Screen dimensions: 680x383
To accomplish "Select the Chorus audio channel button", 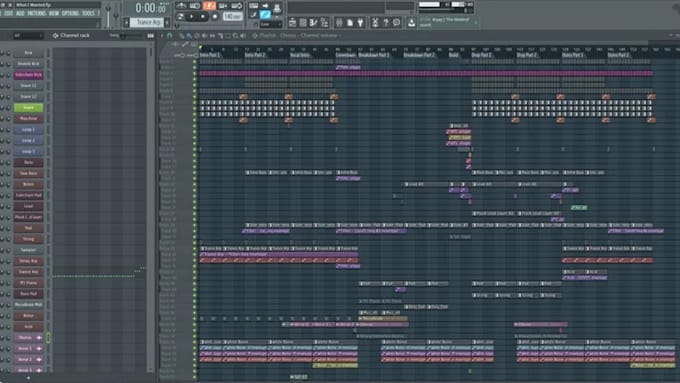I will pos(28,337).
